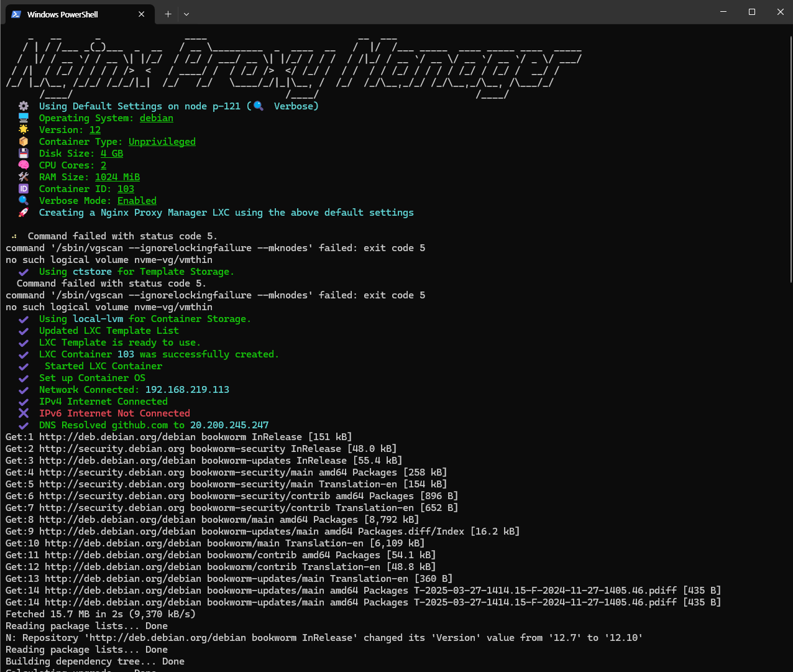
Task: Switch to the Windows PowerShell tab
Action: [80, 14]
